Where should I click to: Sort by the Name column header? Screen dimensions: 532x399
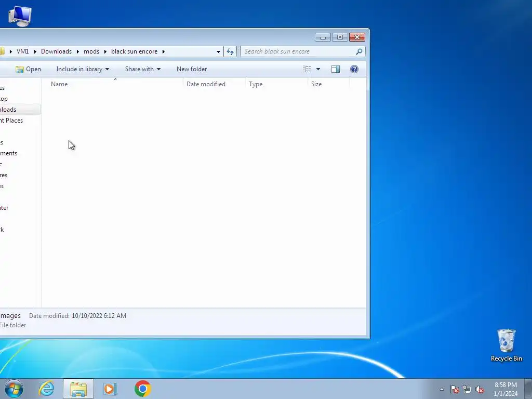[x=113, y=84]
